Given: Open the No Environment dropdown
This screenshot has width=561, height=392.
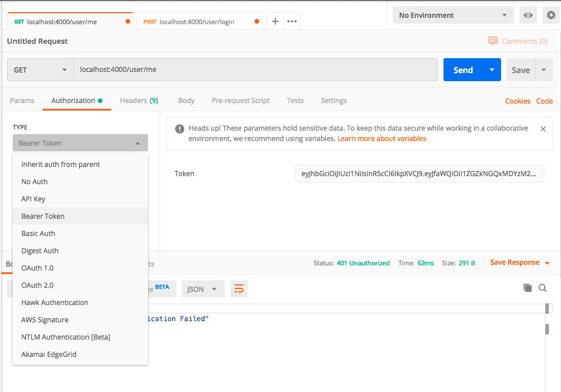Looking at the screenshot, I should coord(453,16).
